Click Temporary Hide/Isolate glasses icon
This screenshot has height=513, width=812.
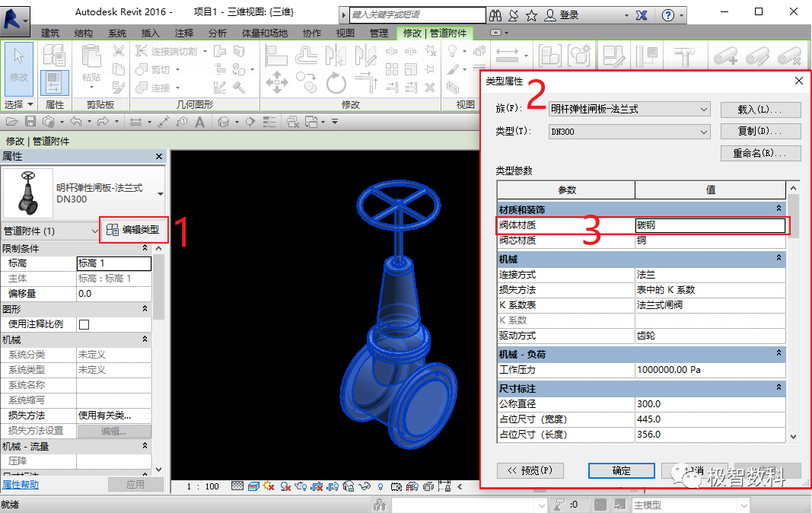pyautogui.click(x=365, y=486)
